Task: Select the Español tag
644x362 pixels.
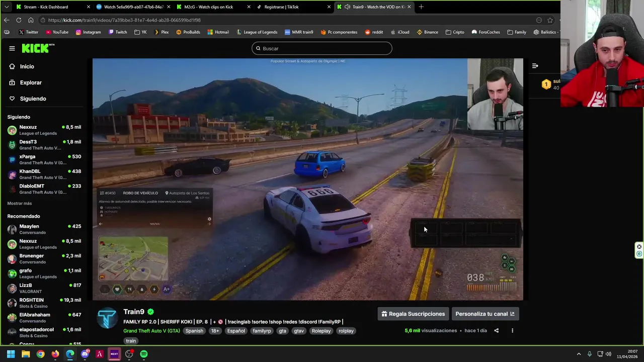Action: (235, 331)
